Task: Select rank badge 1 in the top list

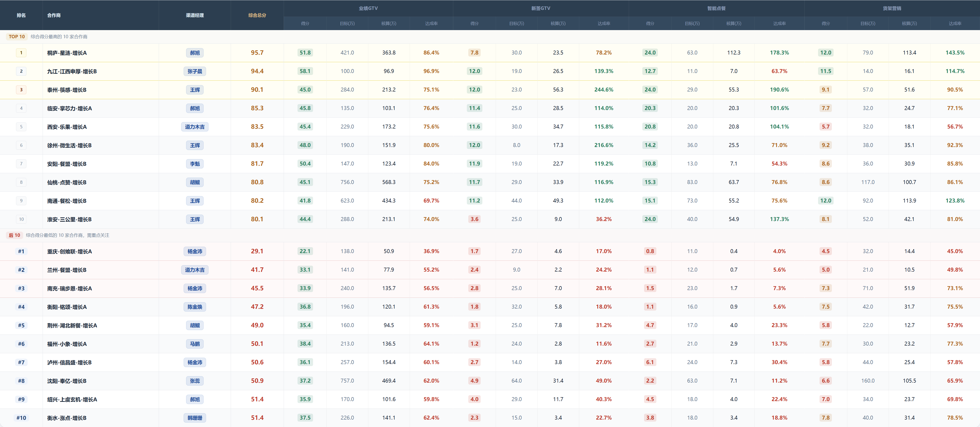Action: pyautogui.click(x=21, y=53)
